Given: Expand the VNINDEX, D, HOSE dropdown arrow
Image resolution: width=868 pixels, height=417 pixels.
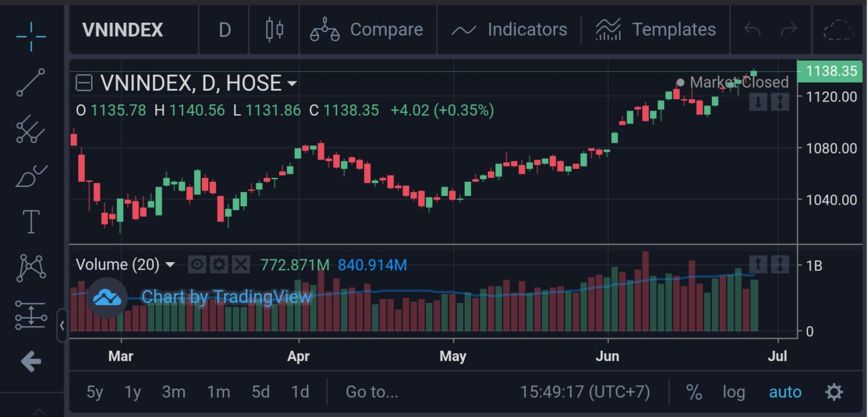Looking at the screenshot, I should [x=292, y=84].
